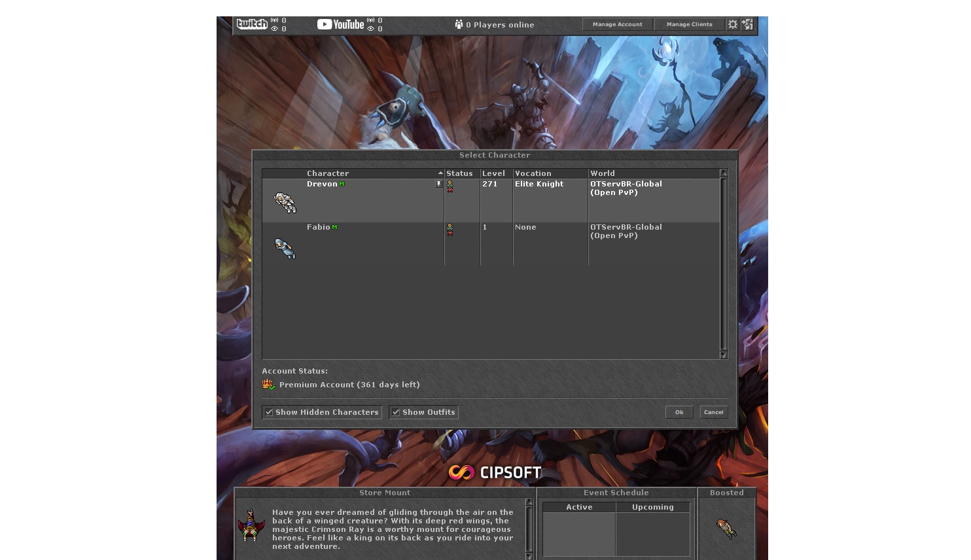Sort by Character column ascending arrow
The image size is (971, 560).
[x=440, y=173]
